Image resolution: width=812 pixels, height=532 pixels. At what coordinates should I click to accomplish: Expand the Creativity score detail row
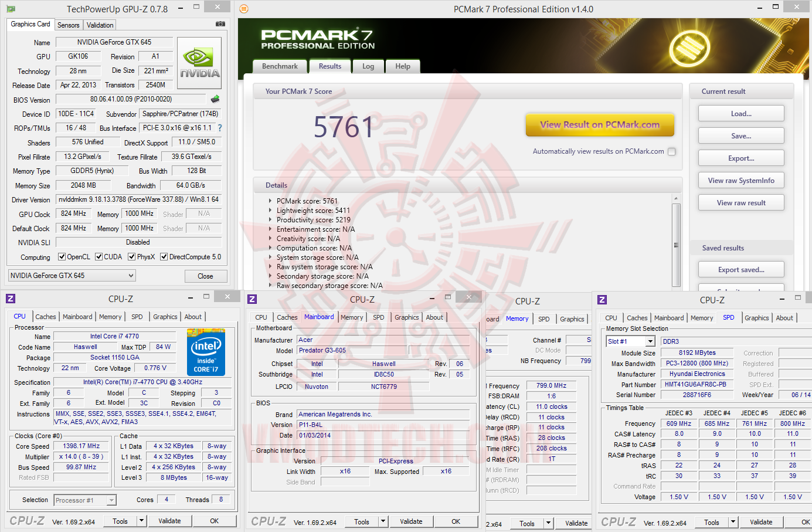point(270,239)
